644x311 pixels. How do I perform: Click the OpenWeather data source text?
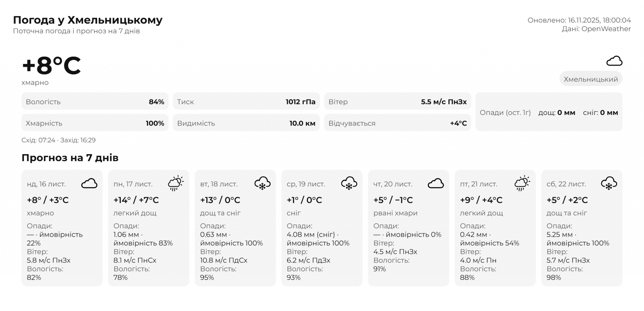pyautogui.click(x=596, y=29)
